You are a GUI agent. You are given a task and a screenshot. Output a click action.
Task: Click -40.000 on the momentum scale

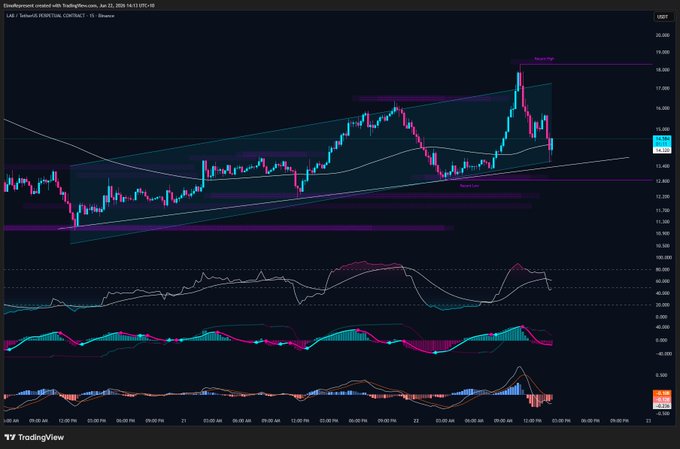point(662,354)
